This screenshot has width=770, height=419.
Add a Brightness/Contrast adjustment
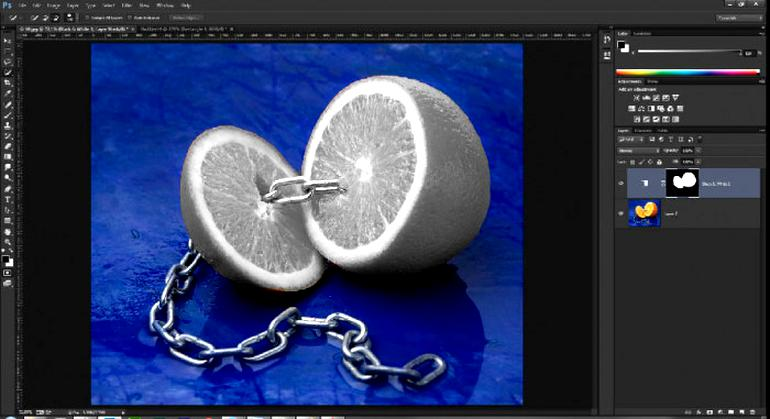636,98
